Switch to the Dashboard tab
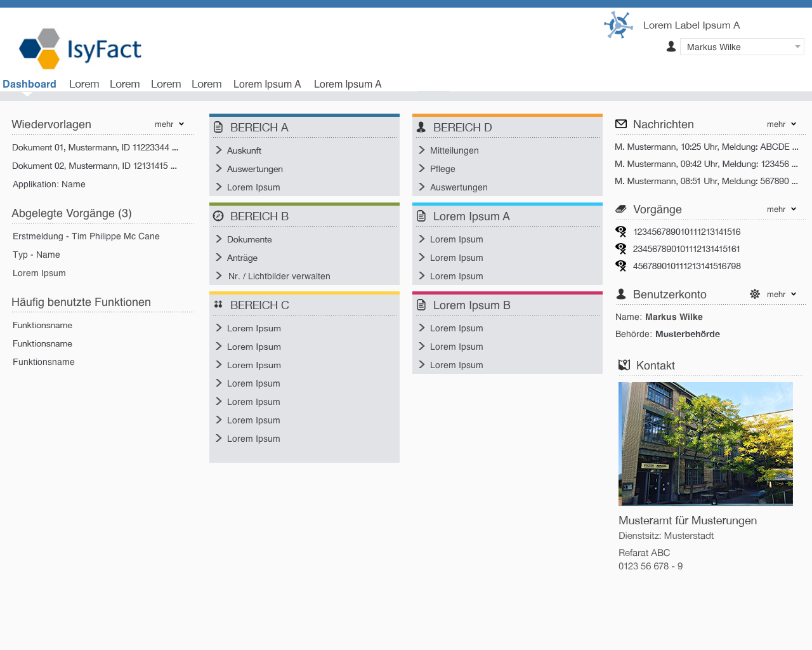This screenshot has height=650, width=812. coord(29,84)
